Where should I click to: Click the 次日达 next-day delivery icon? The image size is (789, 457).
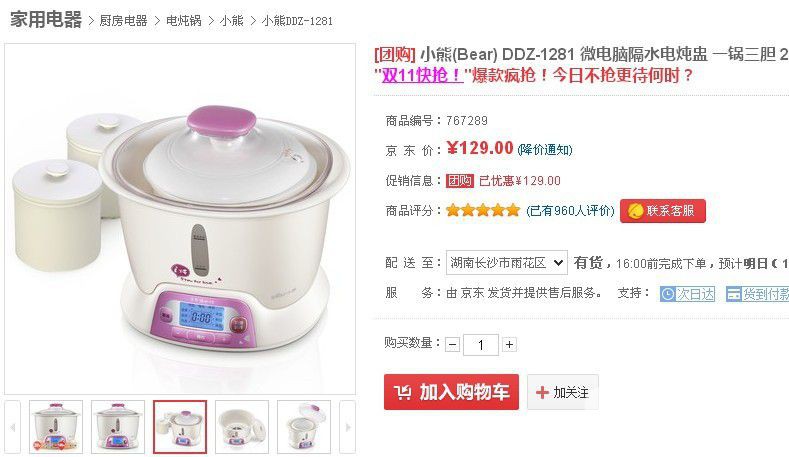pyautogui.click(x=687, y=294)
